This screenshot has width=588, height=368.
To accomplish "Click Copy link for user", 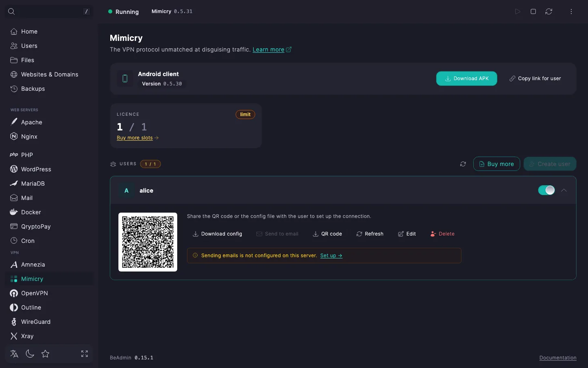I will coord(535,79).
